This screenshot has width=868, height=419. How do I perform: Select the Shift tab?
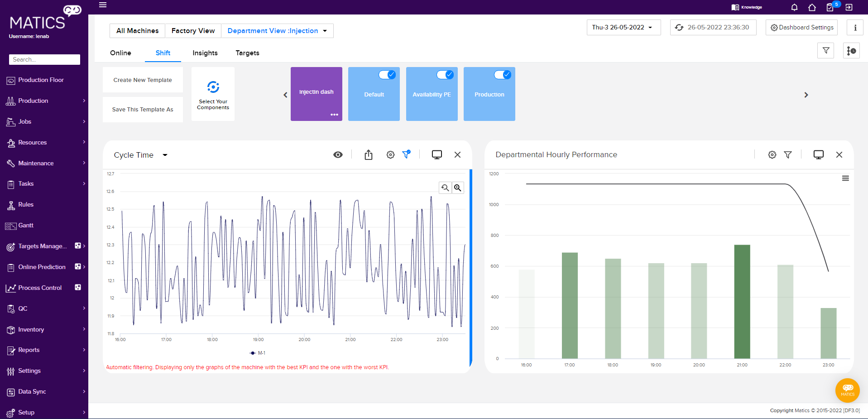[163, 53]
